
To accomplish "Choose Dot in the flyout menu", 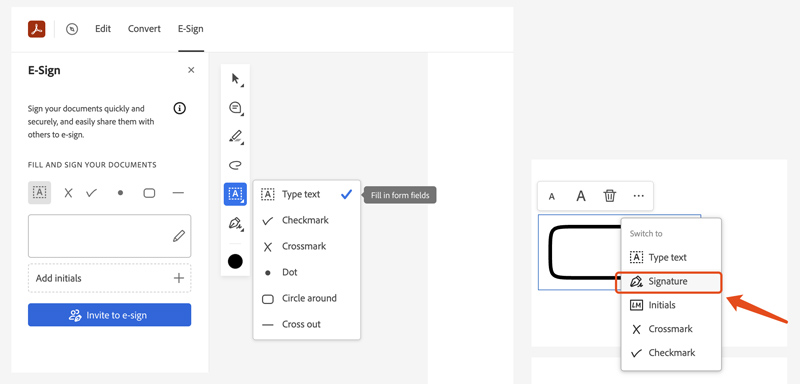I will click(307, 272).
